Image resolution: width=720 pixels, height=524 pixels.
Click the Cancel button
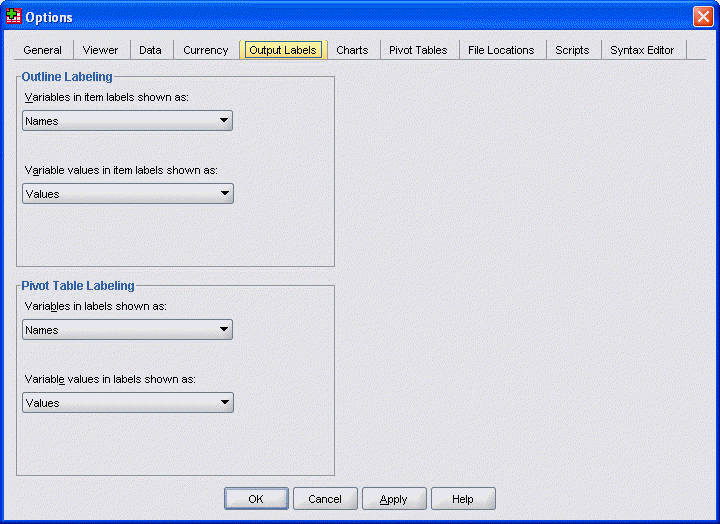pos(325,499)
